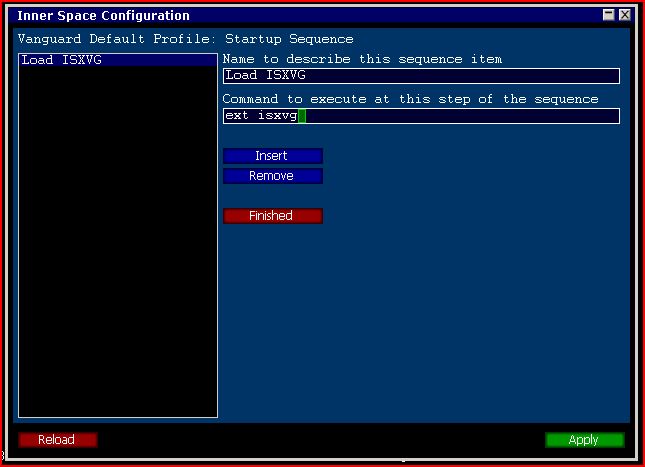Click the Insert button

click(x=273, y=156)
